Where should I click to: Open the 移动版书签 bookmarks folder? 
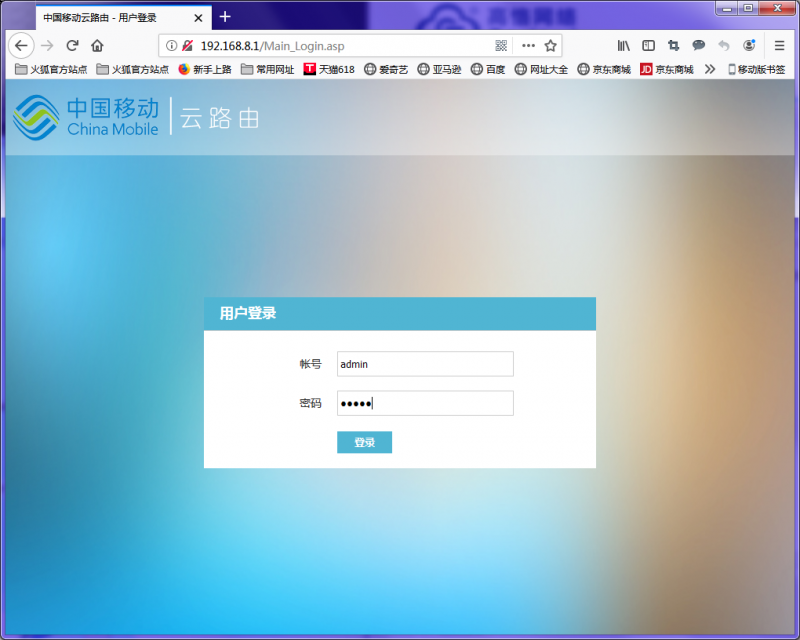tap(756, 69)
